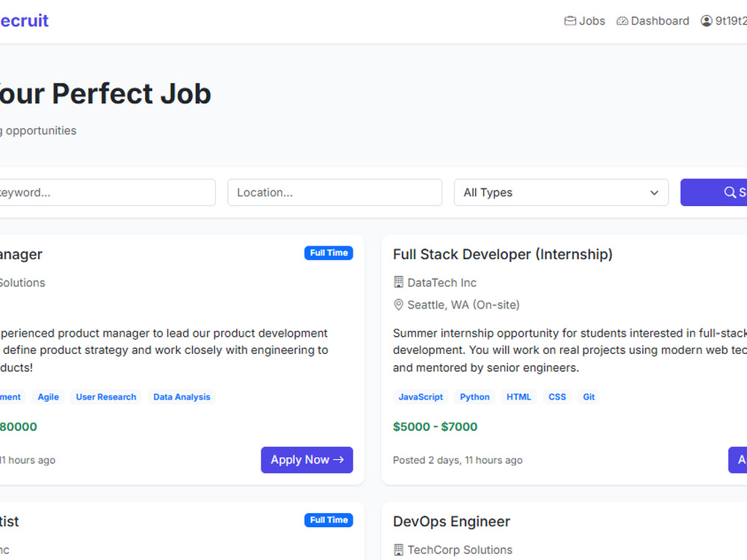Screen dimensions: 747x560
Task: Focus the Location input field
Action: (x=335, y=193)
